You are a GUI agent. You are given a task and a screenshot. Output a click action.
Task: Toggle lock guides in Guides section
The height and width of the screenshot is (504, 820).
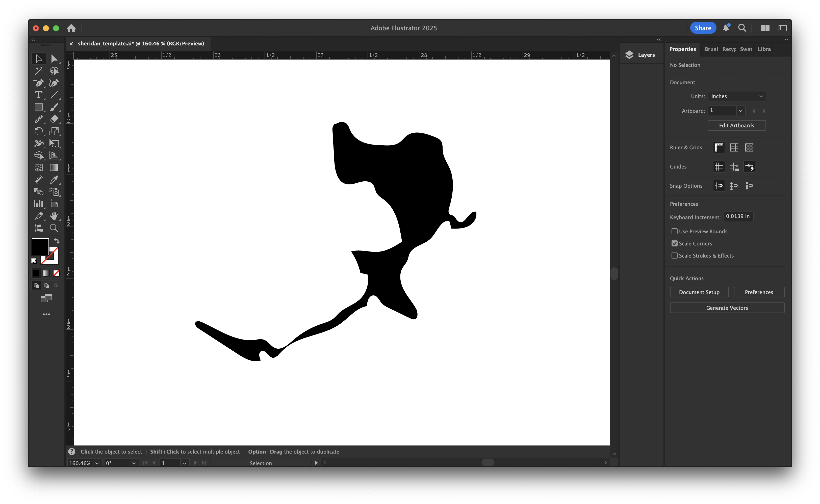tap(734, 167)
